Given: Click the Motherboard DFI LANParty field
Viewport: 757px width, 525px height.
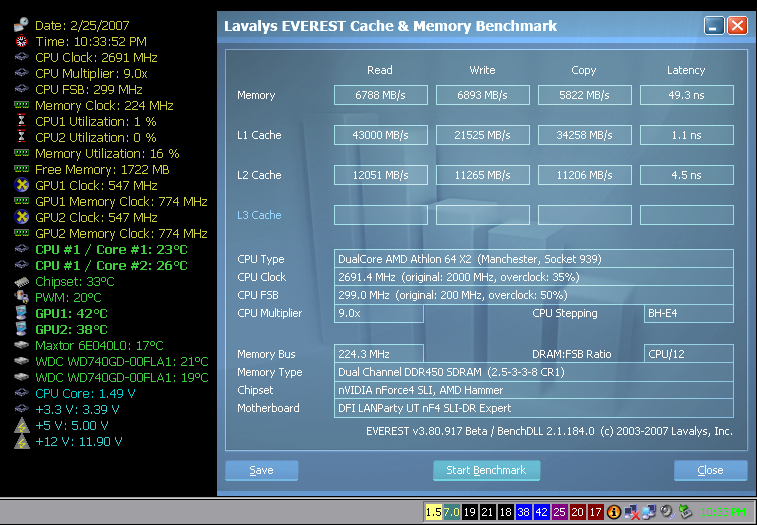Looking at the screenshot, I should 533,409.
